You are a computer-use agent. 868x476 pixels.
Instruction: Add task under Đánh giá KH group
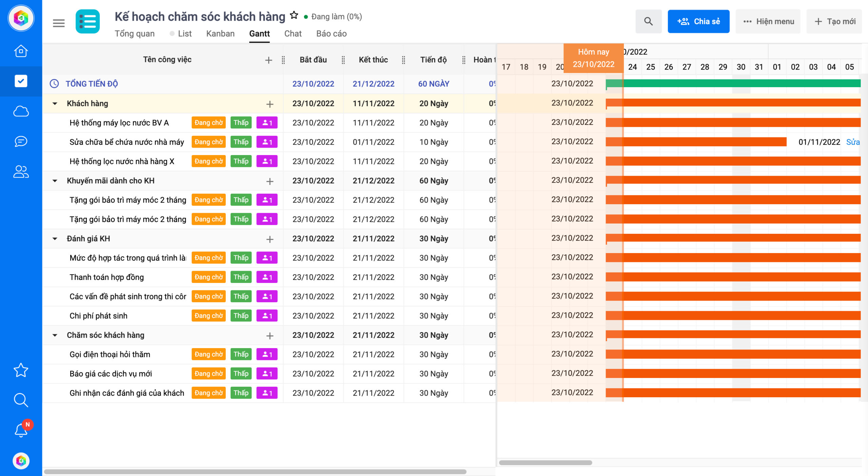pos(270,240)
